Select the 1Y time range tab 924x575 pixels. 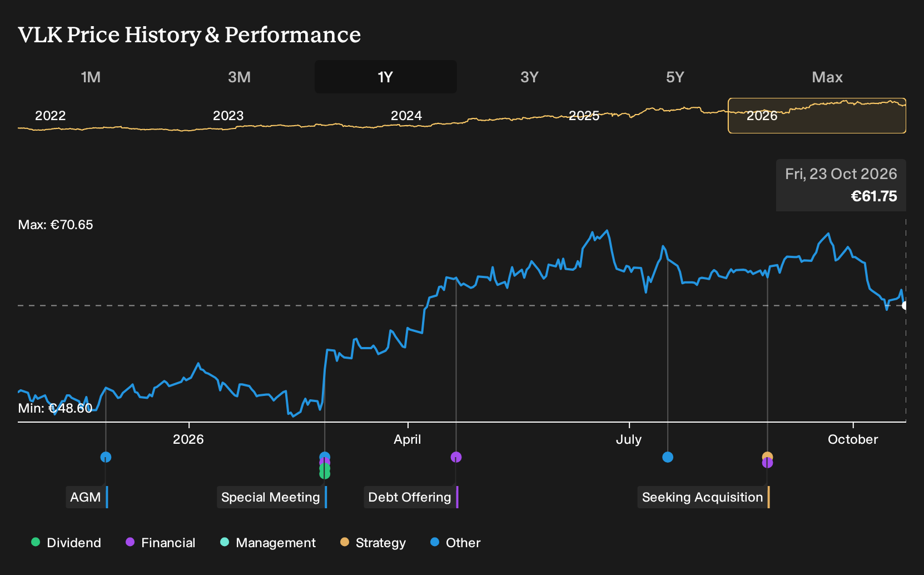pos(386,77)
